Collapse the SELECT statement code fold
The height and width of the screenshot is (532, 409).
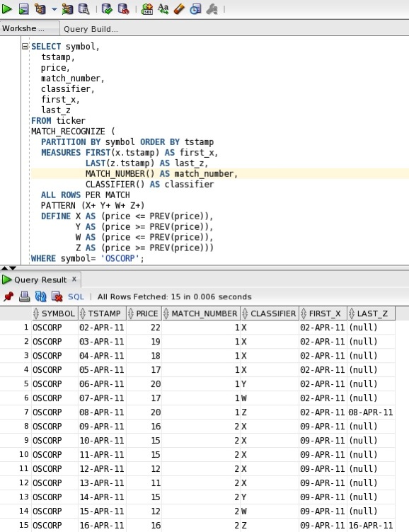coord(25,46)
